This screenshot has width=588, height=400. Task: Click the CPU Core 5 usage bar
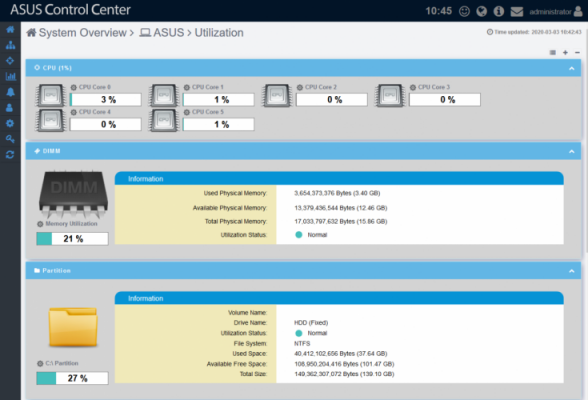(219, 124)
